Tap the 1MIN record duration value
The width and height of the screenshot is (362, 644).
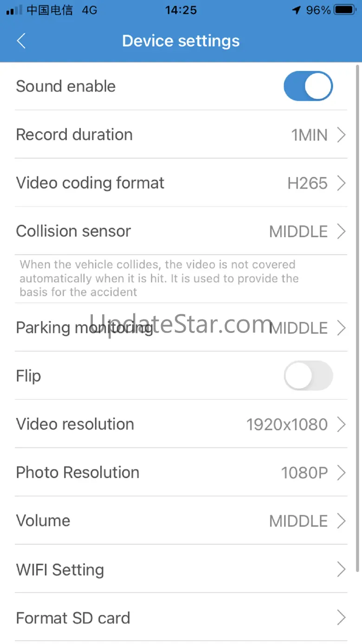tap(309, 135)
